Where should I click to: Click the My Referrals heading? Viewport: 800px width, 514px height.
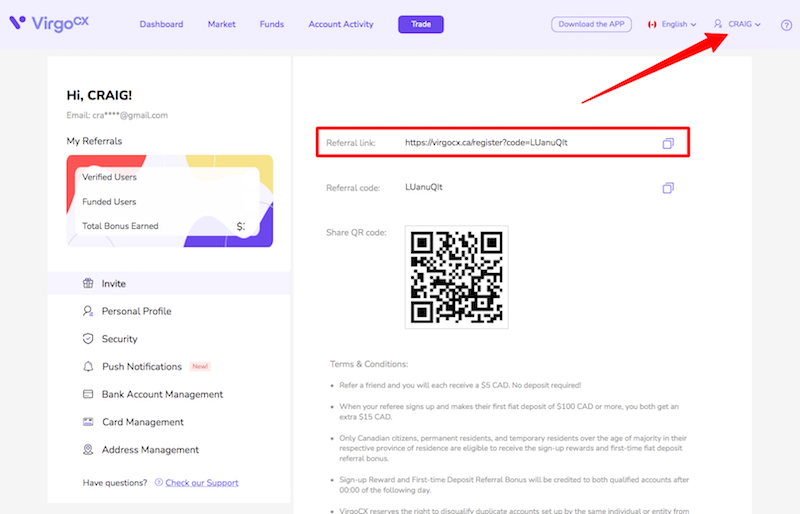click(x=94, y=141)
